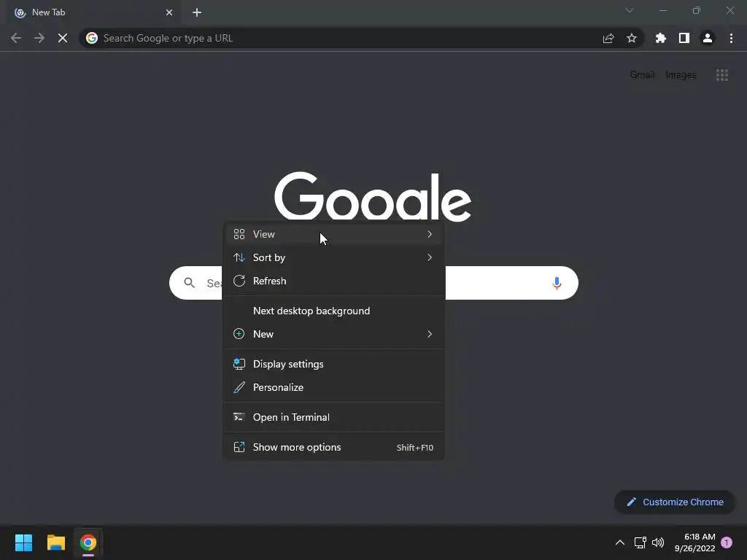Open the clock and date panel
Screen dimensions: 747x560
pos(695,542)
